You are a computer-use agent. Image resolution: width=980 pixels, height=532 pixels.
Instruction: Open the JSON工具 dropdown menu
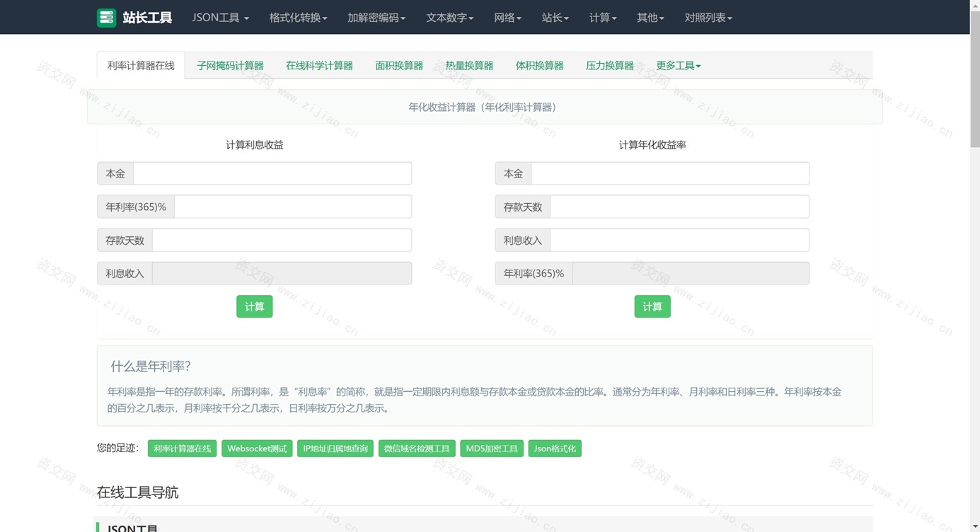coord(221,18)
